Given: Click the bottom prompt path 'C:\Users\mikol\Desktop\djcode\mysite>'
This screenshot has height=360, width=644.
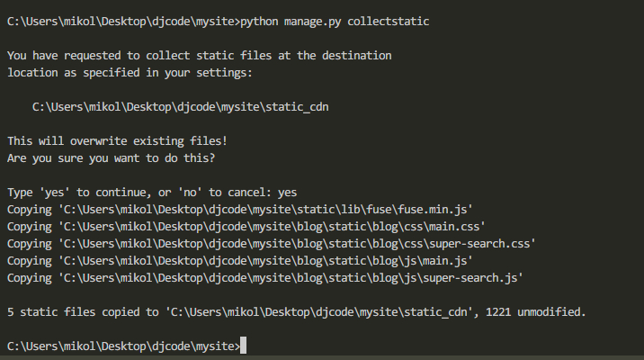Looking at the screenshot, I should pyautogui.click(x=123, y=346).
